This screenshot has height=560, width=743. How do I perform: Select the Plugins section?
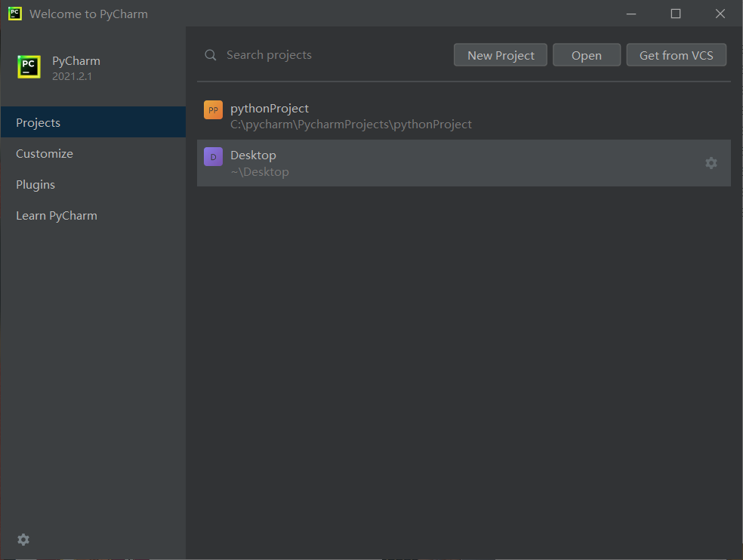coord(35,184)
